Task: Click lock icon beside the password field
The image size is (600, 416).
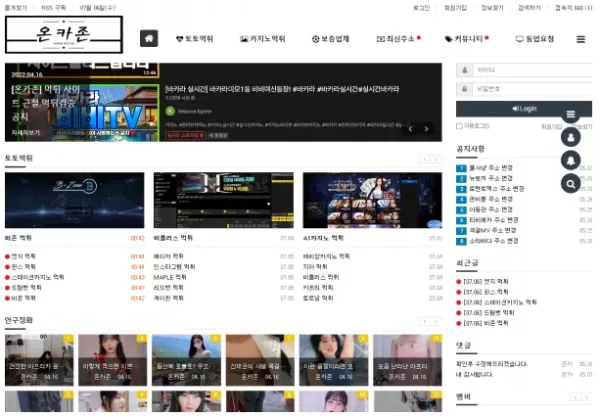Action: pos(465,89)
